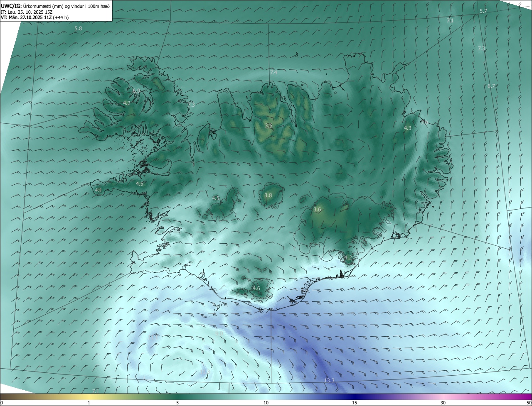Click the 10 tick on the color scale
This screenshot has width=532, height=406.
[266, 403]
